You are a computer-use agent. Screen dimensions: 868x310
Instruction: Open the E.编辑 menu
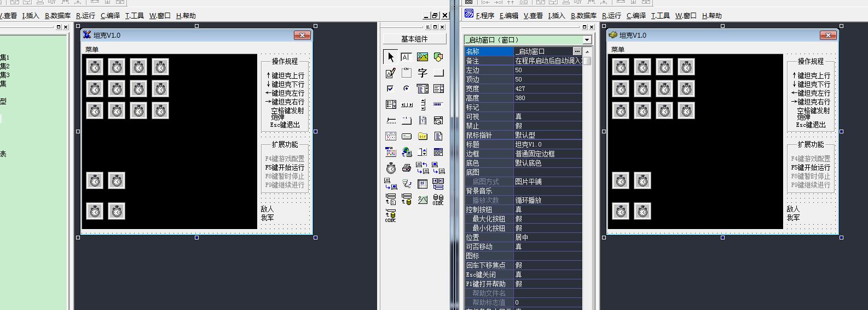coord(509,15)
